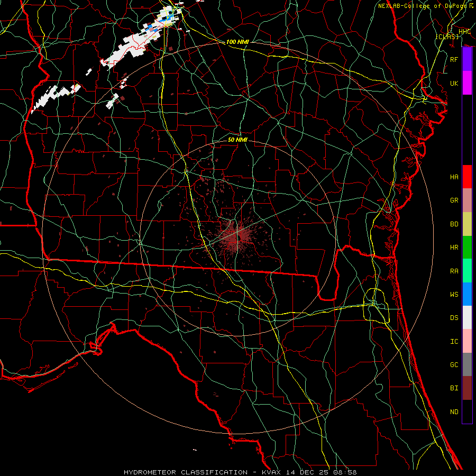The height and width of the screenshot is (476, 476).
Task: Click the BI legend label
Action: (x=454, y=388)
